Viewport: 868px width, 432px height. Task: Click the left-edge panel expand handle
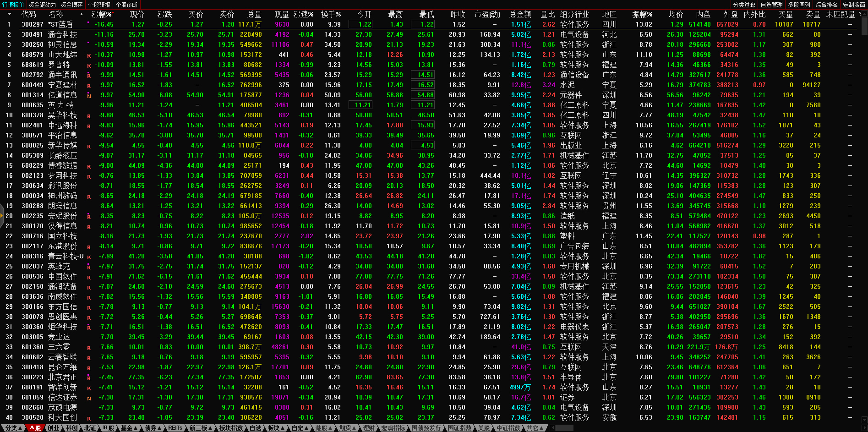point(1,215)
